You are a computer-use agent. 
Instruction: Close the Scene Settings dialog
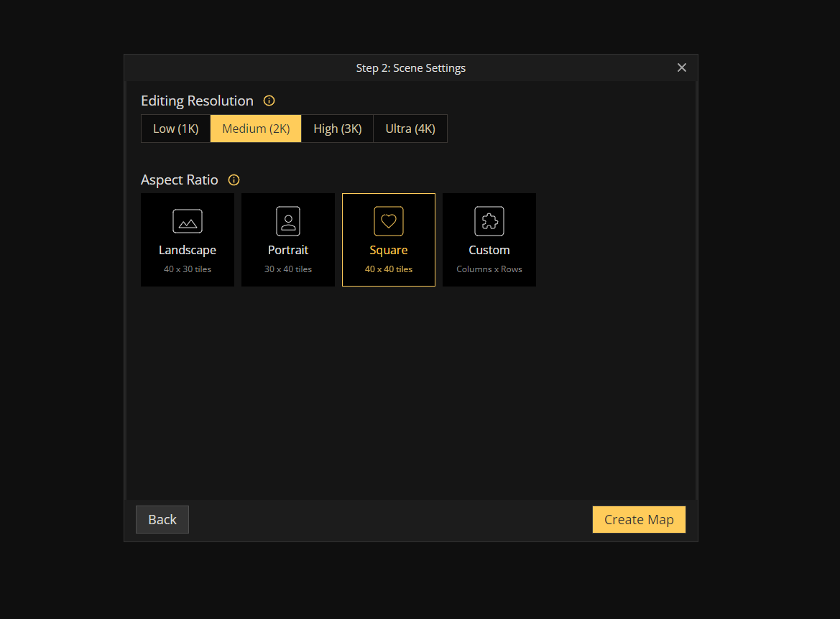[x=681, y=68]
